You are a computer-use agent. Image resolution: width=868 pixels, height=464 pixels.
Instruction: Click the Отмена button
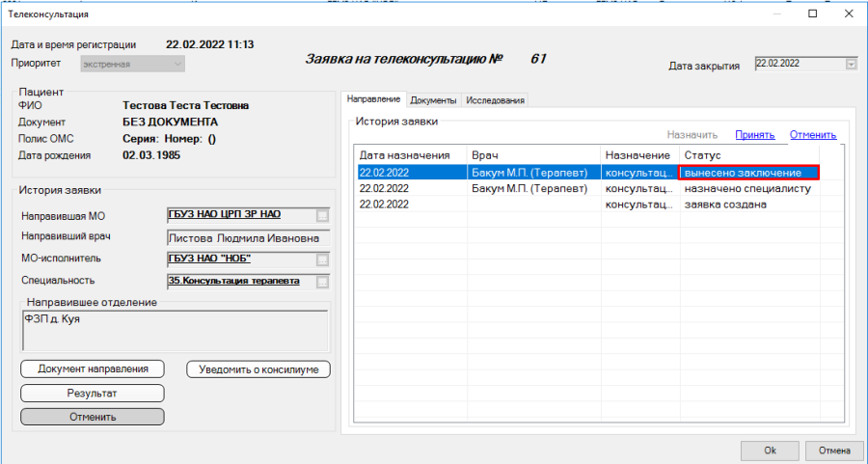click(834, 450)
